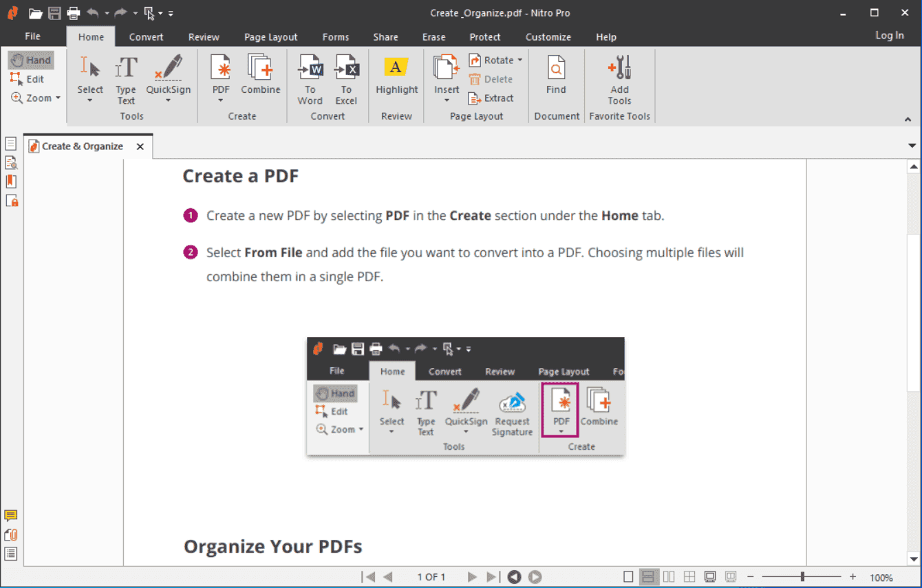Open the Pages panel in the sidebar
922x588 pixels.
tap(11, 144)
